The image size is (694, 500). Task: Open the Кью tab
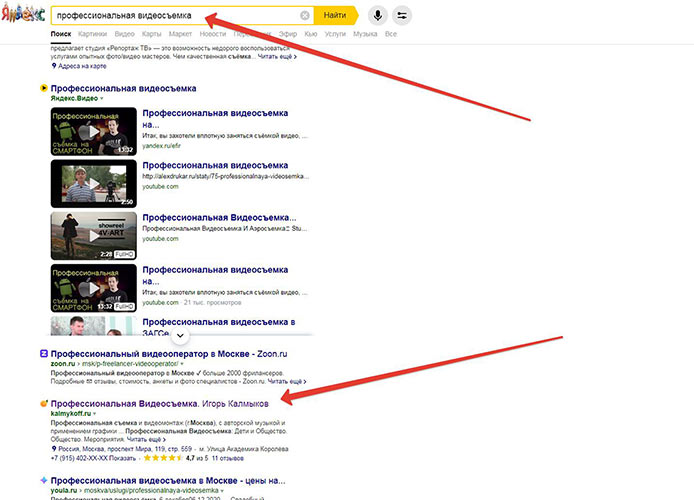pos(311,34)
